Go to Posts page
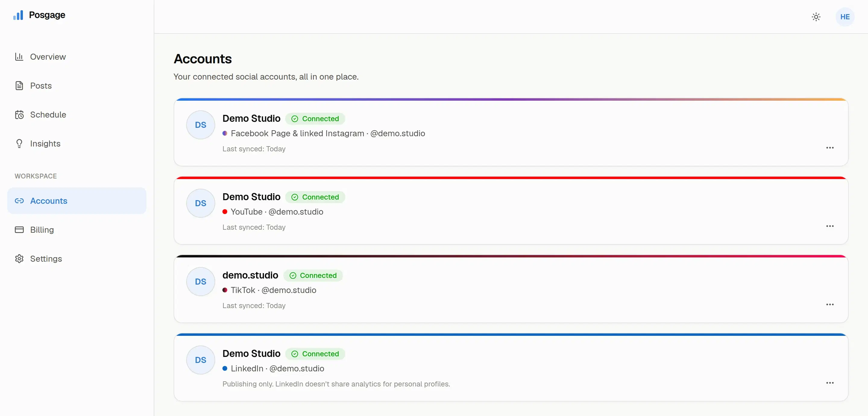 click(x=77, y=86)
